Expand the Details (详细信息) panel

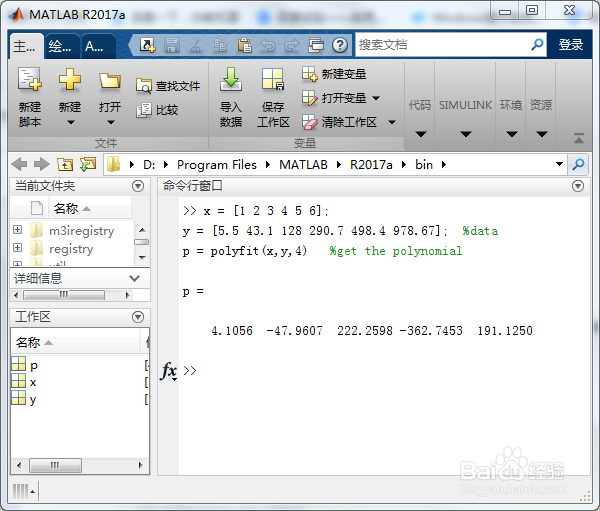134,278
